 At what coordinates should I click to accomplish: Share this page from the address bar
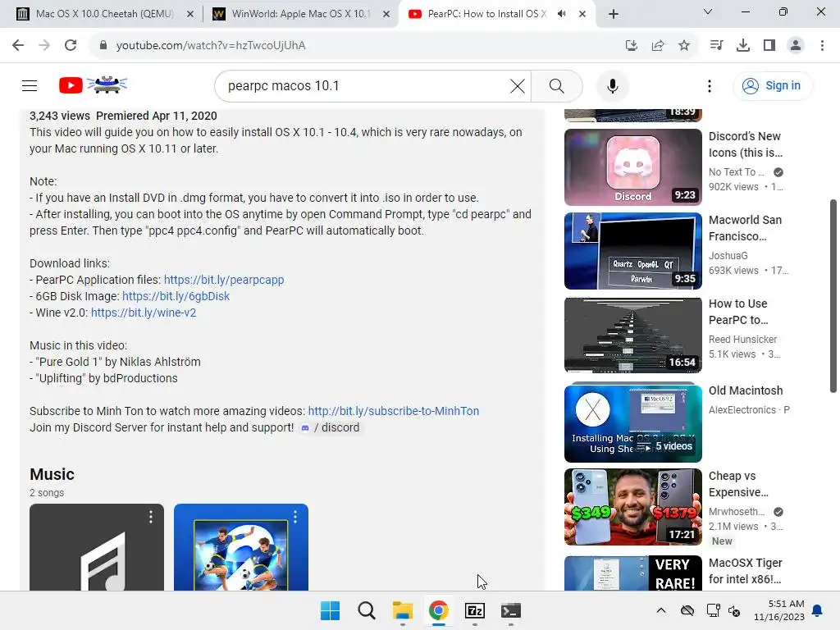coord(658,46)
